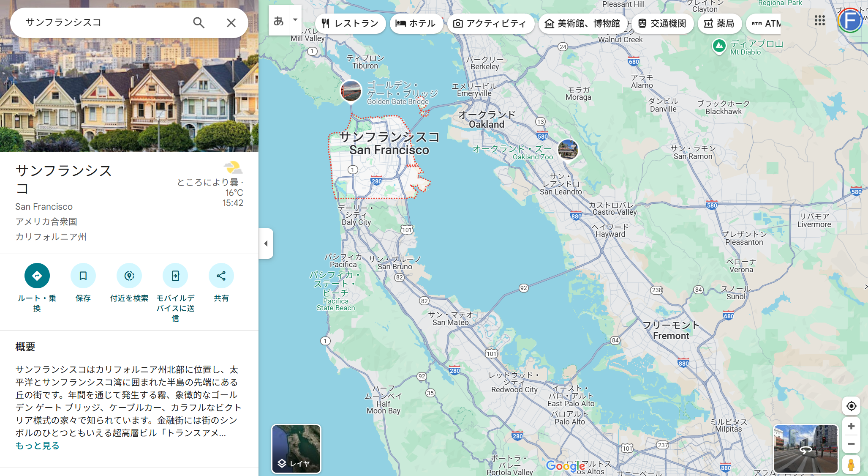Click the Daly City map label
The height and width of the screenshot is (476, 868).
[x=356, y=215]
